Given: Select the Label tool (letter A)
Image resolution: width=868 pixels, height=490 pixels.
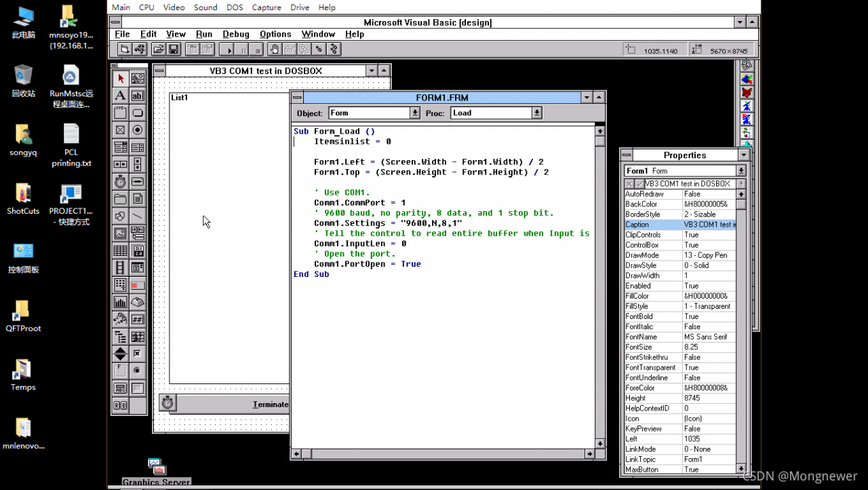Looking at the screenshot, I should pos(120,96).
